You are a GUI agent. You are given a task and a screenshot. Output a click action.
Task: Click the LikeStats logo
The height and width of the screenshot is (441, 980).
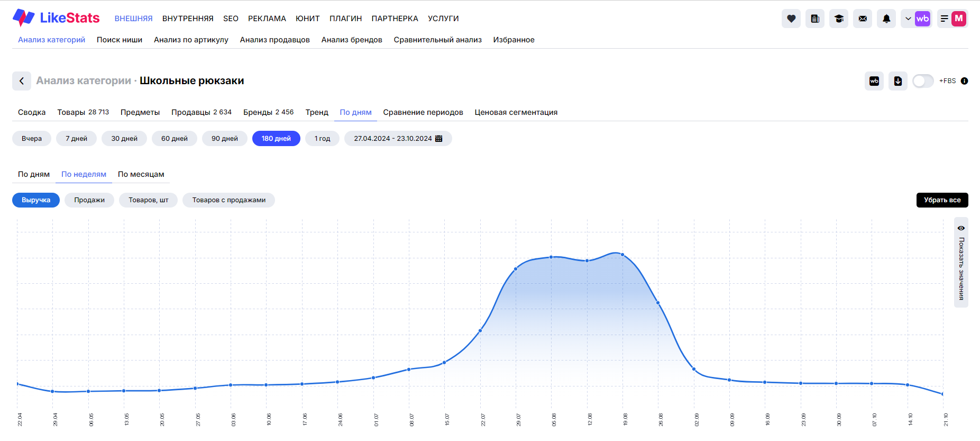56,18
